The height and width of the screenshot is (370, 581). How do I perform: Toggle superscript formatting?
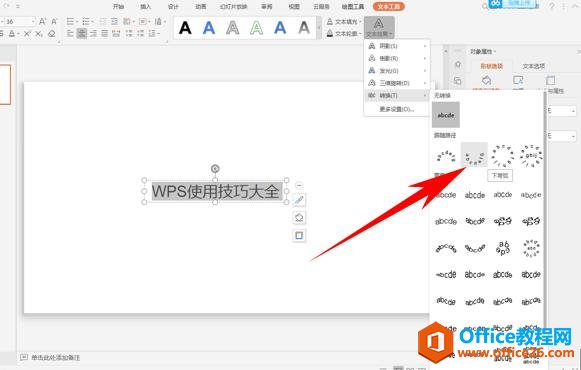click(27, 34)
